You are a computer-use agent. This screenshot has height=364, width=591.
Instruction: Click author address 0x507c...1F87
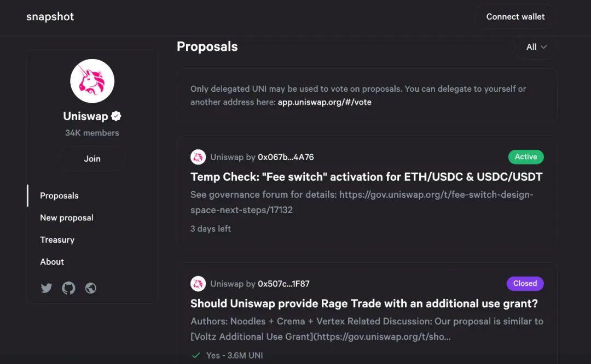(283, 284)
